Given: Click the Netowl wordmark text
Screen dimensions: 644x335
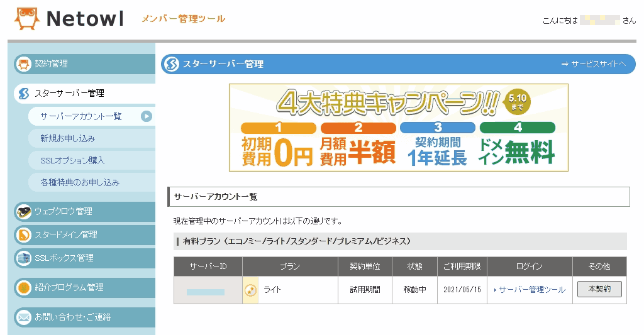Looking at the screenshot, I should click(x=85, y=19).
